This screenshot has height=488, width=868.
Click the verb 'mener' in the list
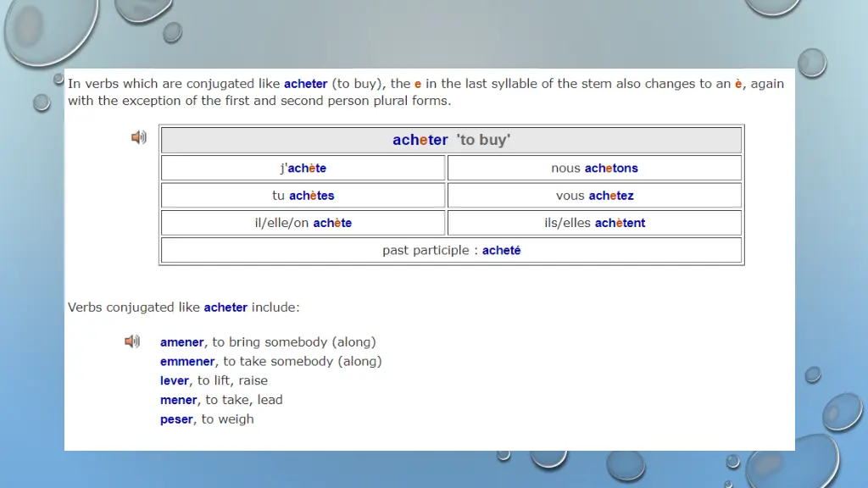178,400
